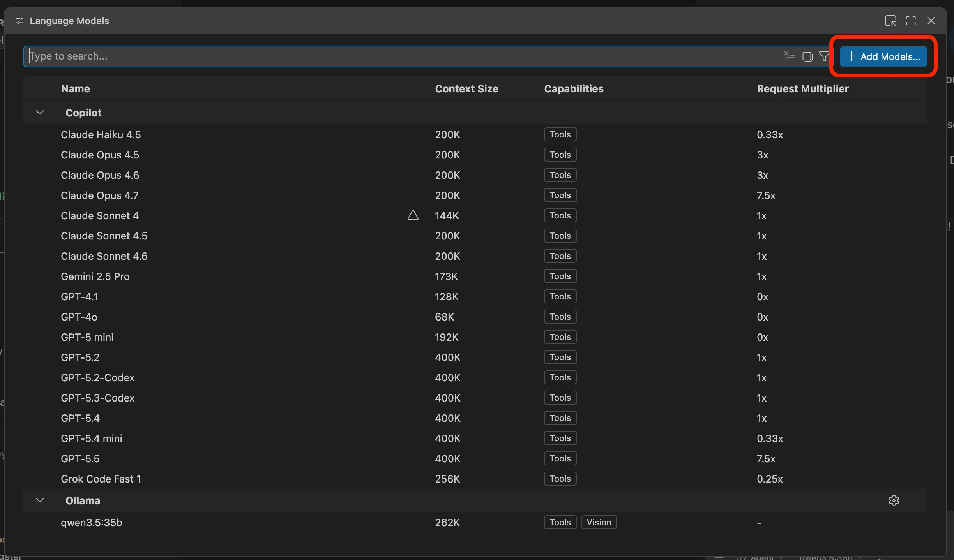Select the Claude Opus 4.6 model
Viewport: 954px width, 560px height.
pos(475,175)
